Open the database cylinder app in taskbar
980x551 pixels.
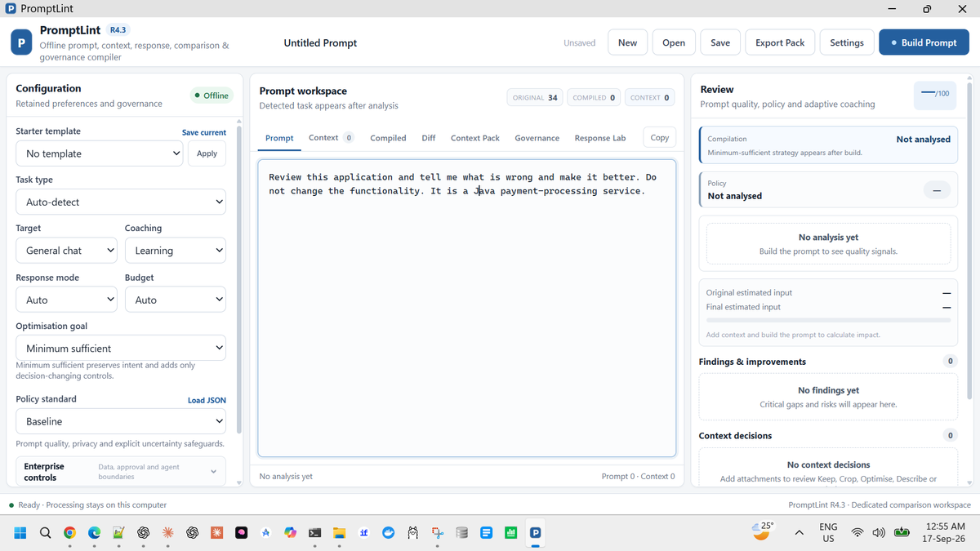tap(462, 533)
